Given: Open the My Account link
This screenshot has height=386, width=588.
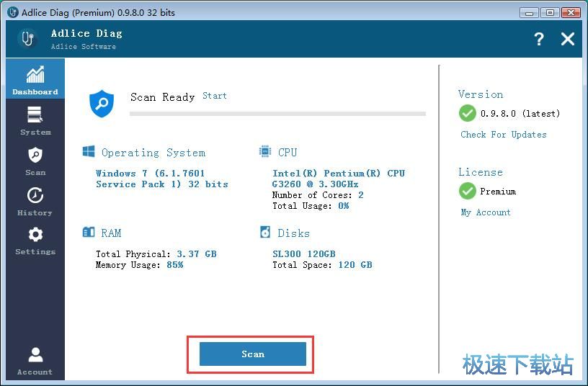Looking at the screenshot, I should (486, 212).
